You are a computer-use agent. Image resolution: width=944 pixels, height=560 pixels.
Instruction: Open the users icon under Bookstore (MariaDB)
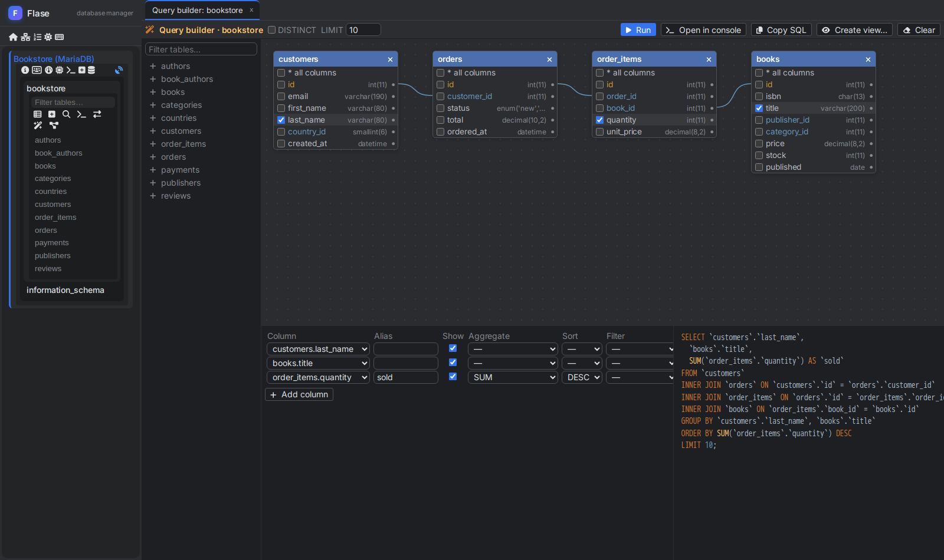coord(37,70)
